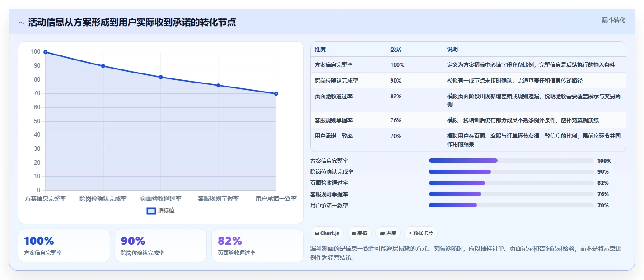Click the 表格 chip
The height and width of the screenshot is (280, 644).
coord(359,233)
